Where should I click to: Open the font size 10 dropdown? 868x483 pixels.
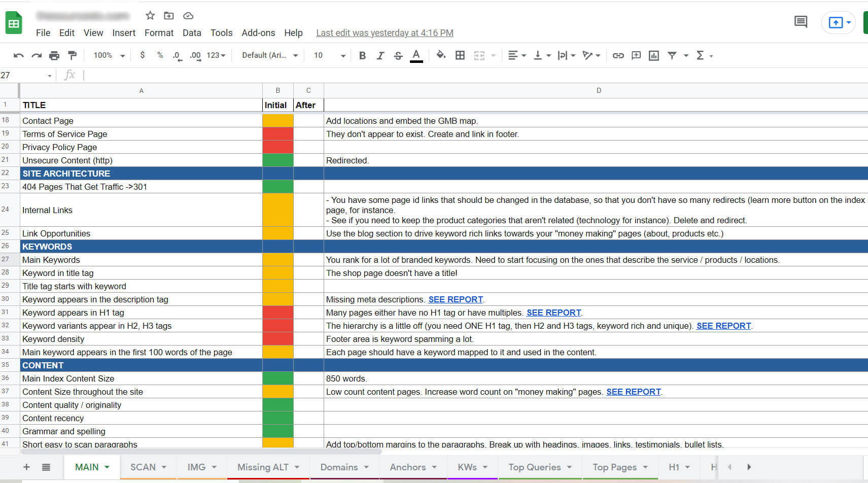(330, 55)
